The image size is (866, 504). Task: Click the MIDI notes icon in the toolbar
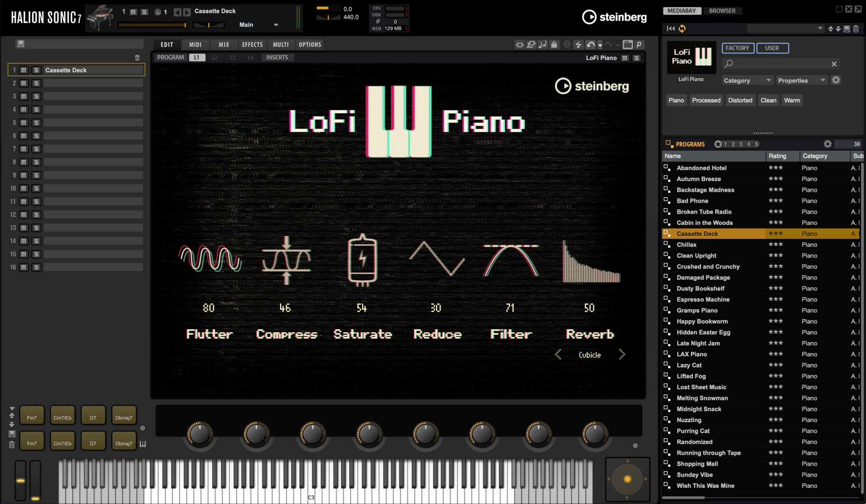[x=543, y=44]
